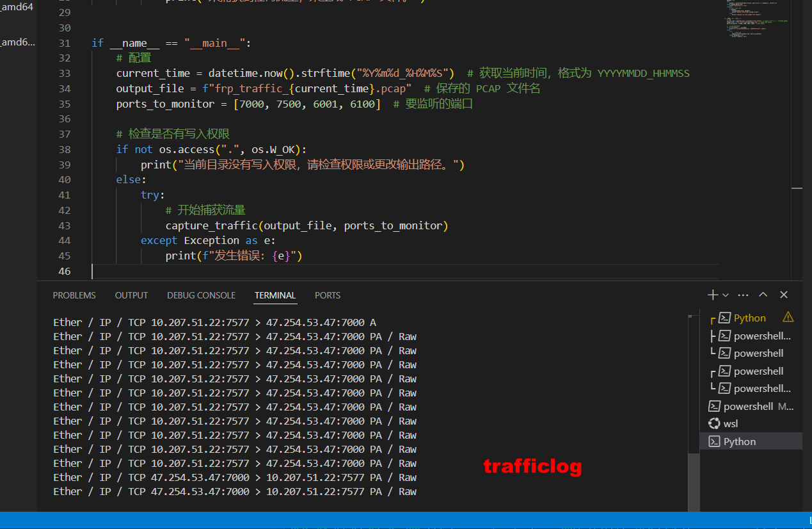
Task: Click the terminal line ending in "7000 A"
Action: [214, 322]
